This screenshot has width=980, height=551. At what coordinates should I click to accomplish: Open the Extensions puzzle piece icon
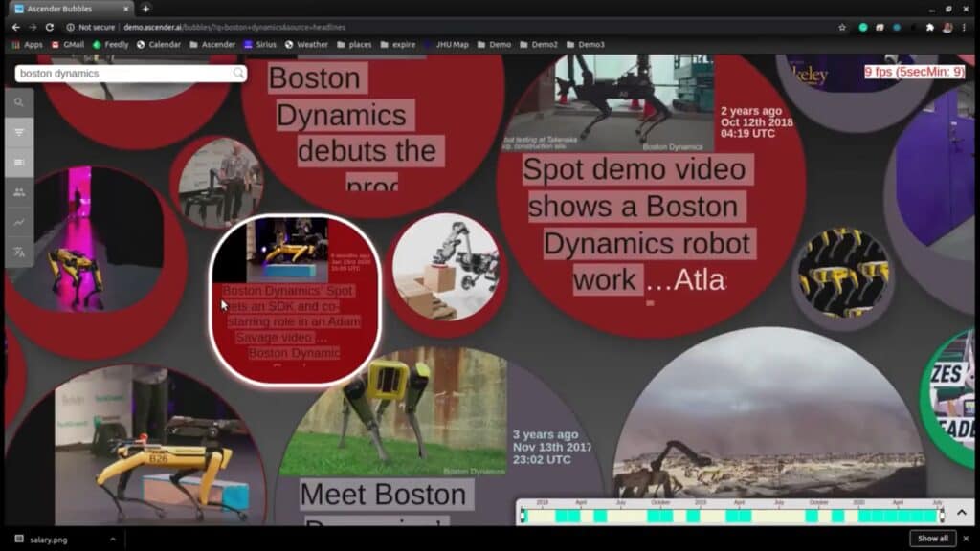click(930, 27)
